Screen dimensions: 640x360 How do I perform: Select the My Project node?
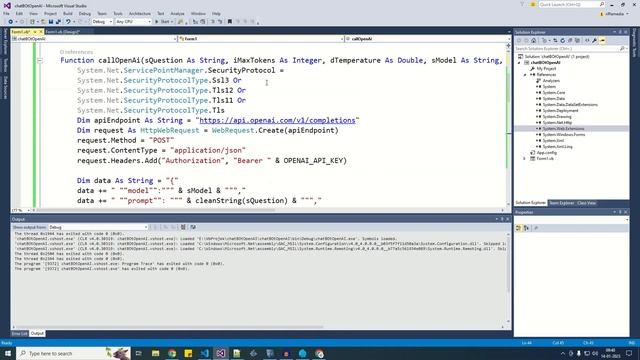pyautogui.click(x=546, y=69)
